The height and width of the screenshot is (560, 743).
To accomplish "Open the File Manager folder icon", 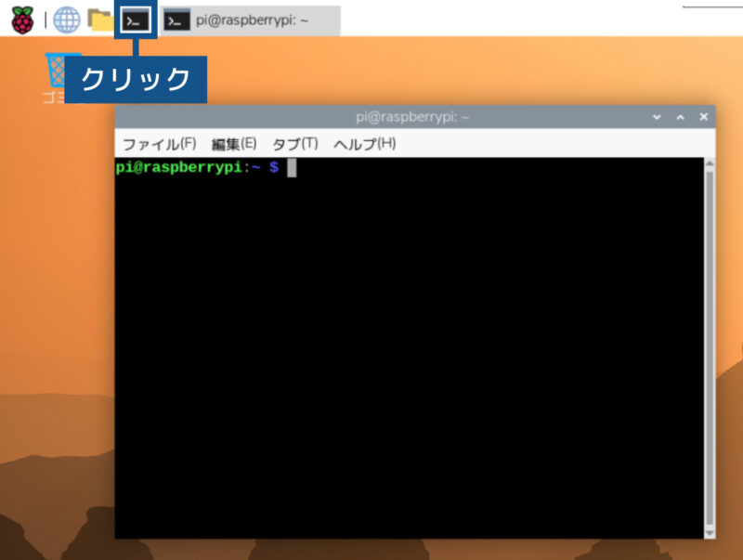I will point(99,19).
